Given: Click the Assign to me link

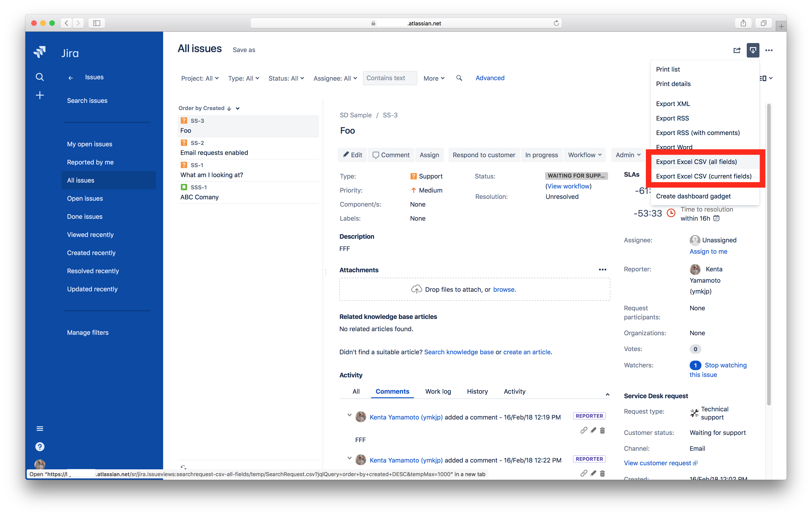Looking at the screenshot, I should [708, 251].
